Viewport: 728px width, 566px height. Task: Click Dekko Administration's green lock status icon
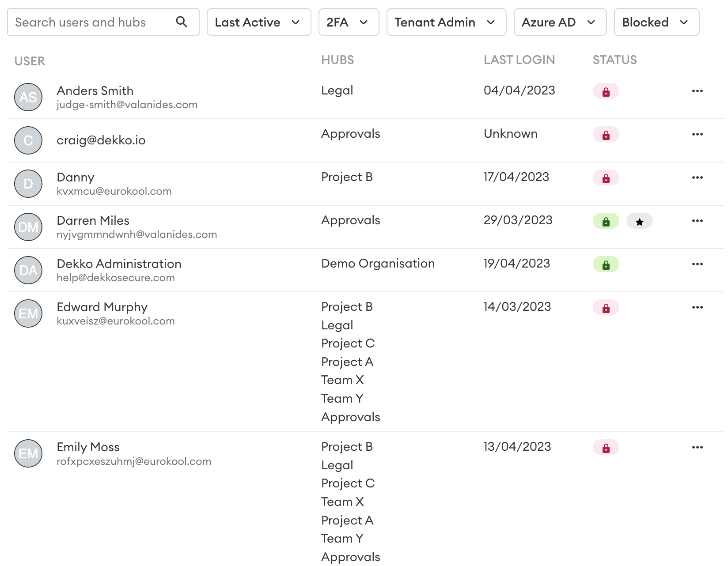coord(606,264)
